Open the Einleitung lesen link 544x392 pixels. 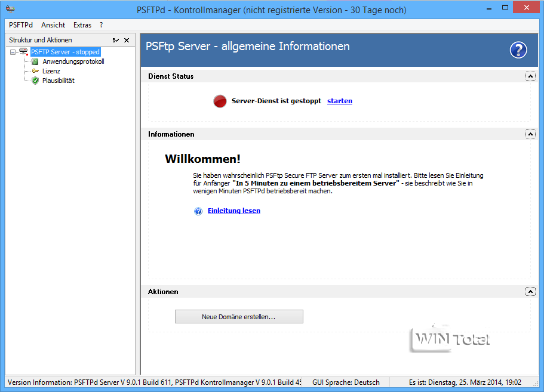coord(234,211)
